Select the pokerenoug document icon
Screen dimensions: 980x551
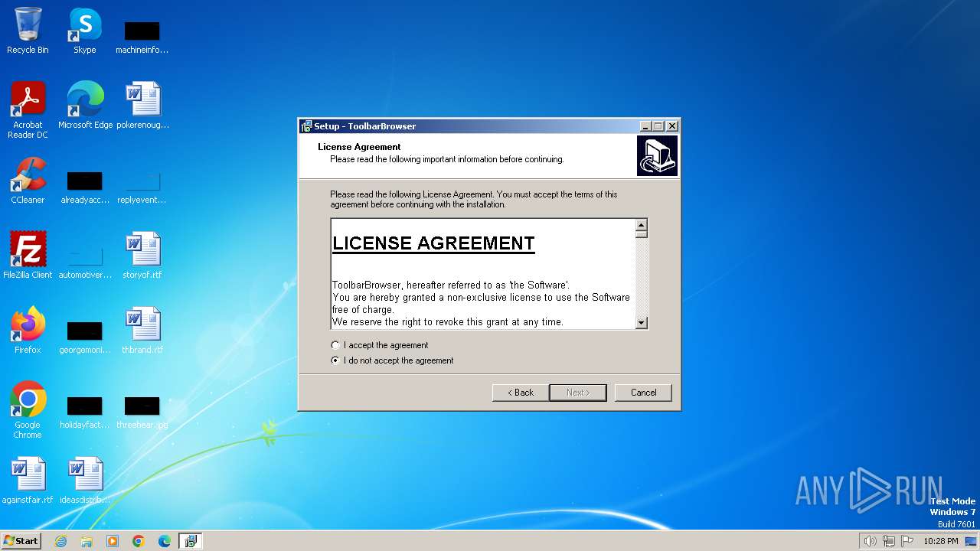click(142, 106)
